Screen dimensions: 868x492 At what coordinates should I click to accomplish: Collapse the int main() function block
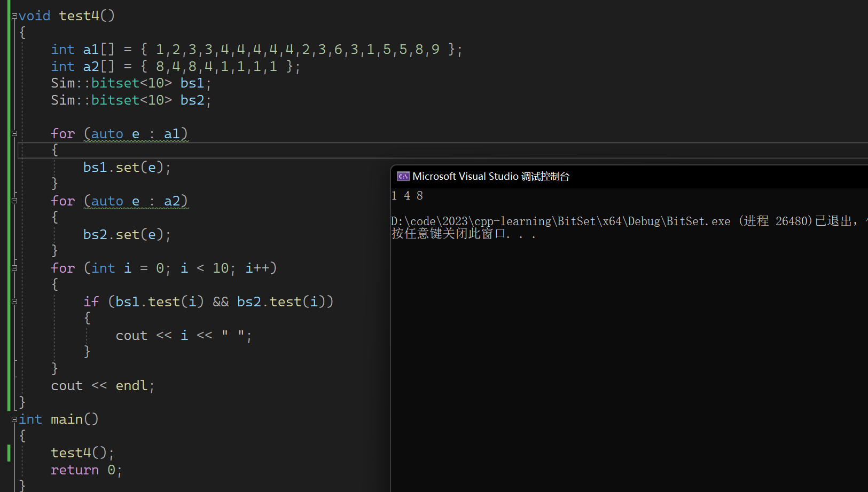[14, 419]
